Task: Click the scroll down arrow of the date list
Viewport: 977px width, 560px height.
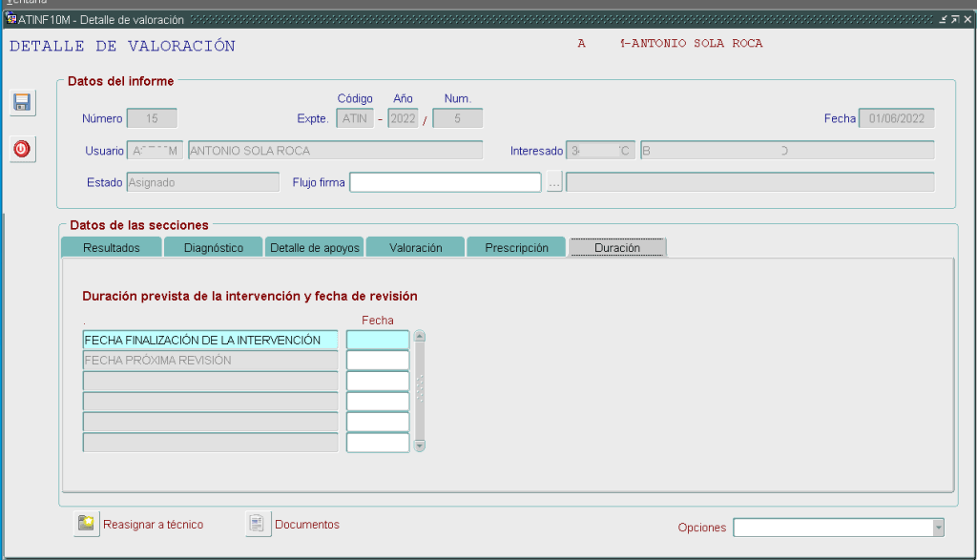Action: pos(420,446)
